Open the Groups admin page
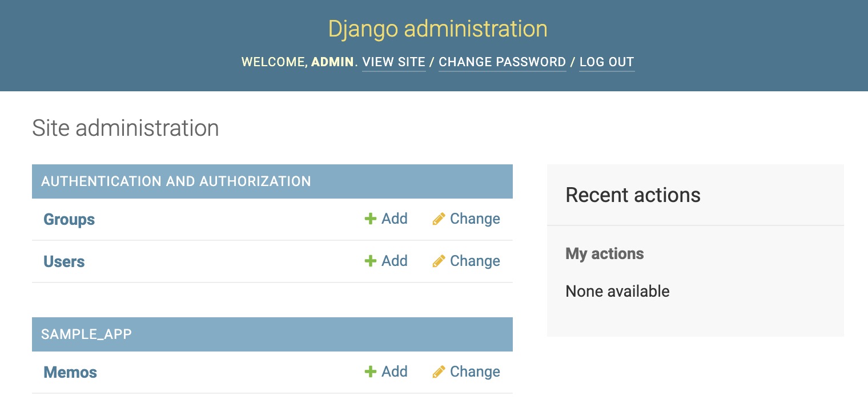The width and height of the screenshot is (868, 412). [x=69, y=219]
